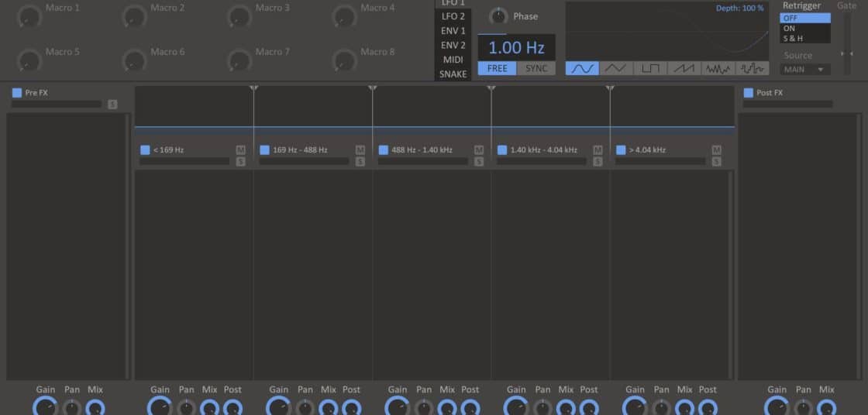Select LFO 2 modulator

coord(453,16)
